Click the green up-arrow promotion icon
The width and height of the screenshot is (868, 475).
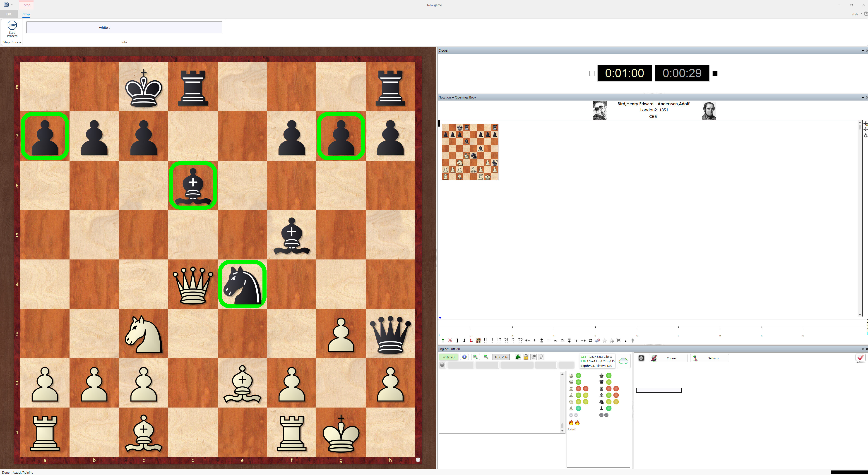(443, 341)
